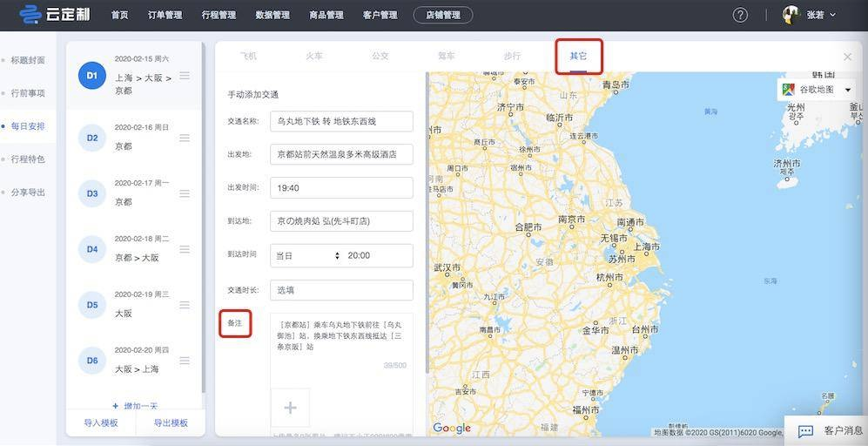
Task: Click the 店铺管理 button
Action: click(443, 16)
